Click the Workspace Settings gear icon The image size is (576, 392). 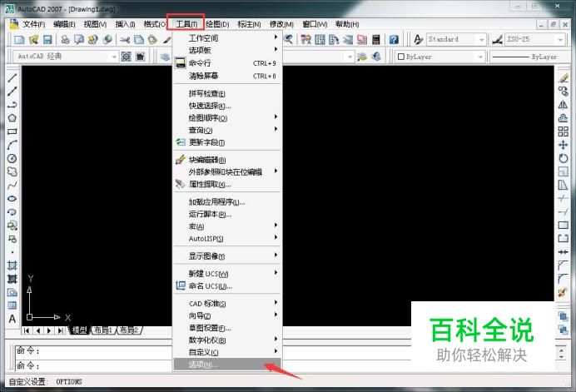(127, 57)
